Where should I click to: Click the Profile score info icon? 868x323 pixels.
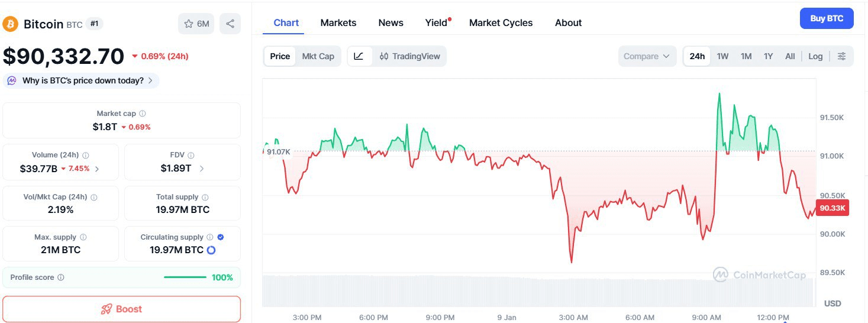click(x=61, y=277)
